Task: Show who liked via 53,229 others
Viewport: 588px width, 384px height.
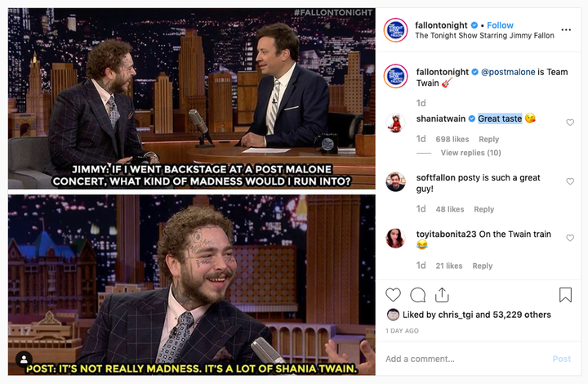Action: click(522, 315)
